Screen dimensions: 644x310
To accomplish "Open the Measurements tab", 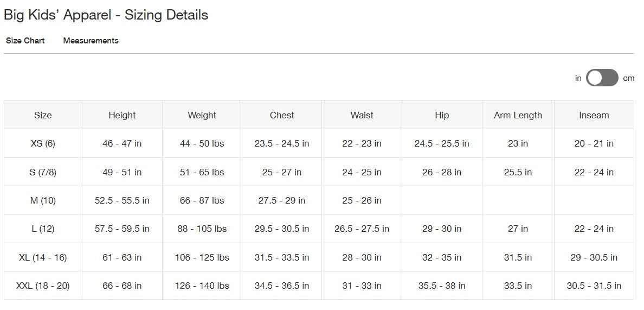I will pos(91,41).
